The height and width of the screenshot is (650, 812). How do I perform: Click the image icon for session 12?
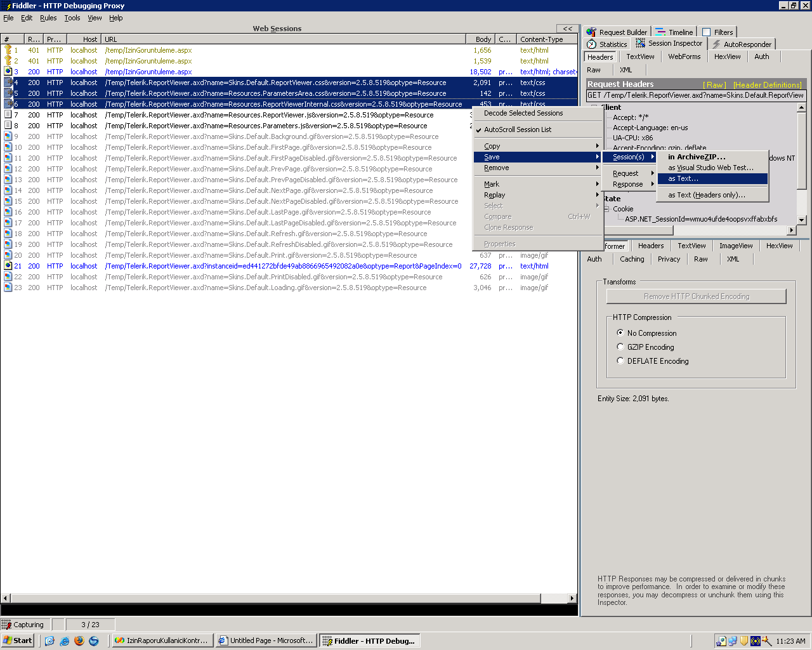coord(8,169)
